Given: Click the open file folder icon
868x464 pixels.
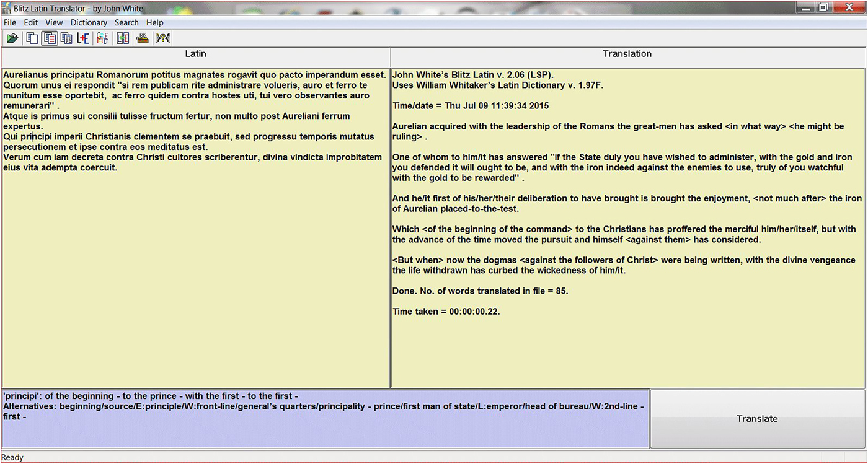Looking at the screenshot, I should tap(12, 38).
